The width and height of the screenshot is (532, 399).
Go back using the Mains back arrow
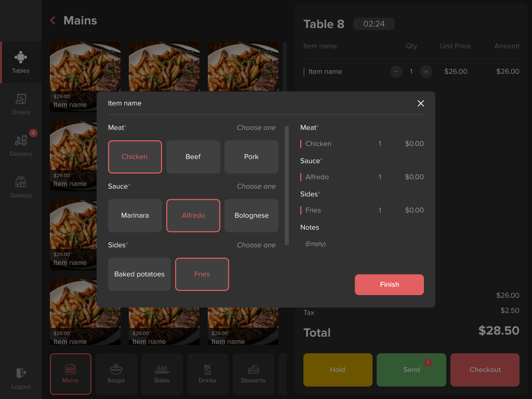[53, 20]
